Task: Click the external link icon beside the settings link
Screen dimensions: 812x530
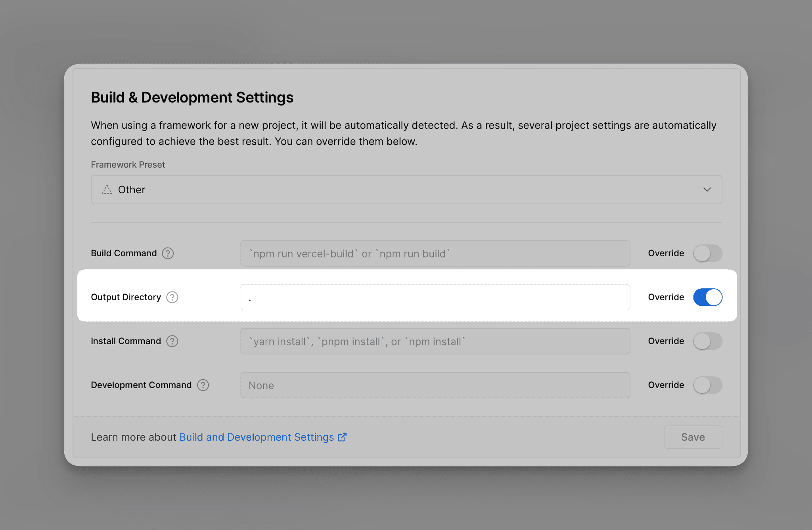Action: pyautogui.click(x=342, y=437)
